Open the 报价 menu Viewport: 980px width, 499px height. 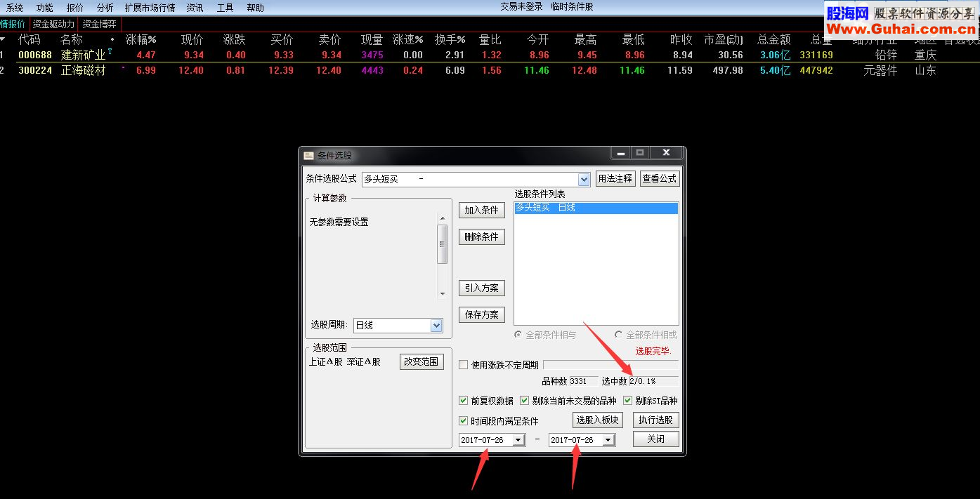75,8
